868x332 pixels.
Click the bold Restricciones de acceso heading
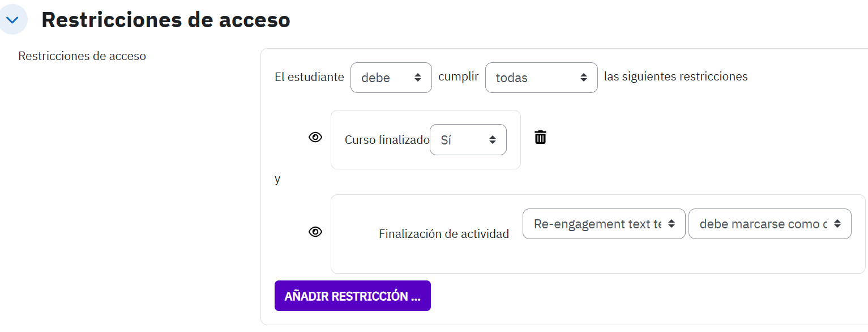pyautogui.click(x=166, y=20)
